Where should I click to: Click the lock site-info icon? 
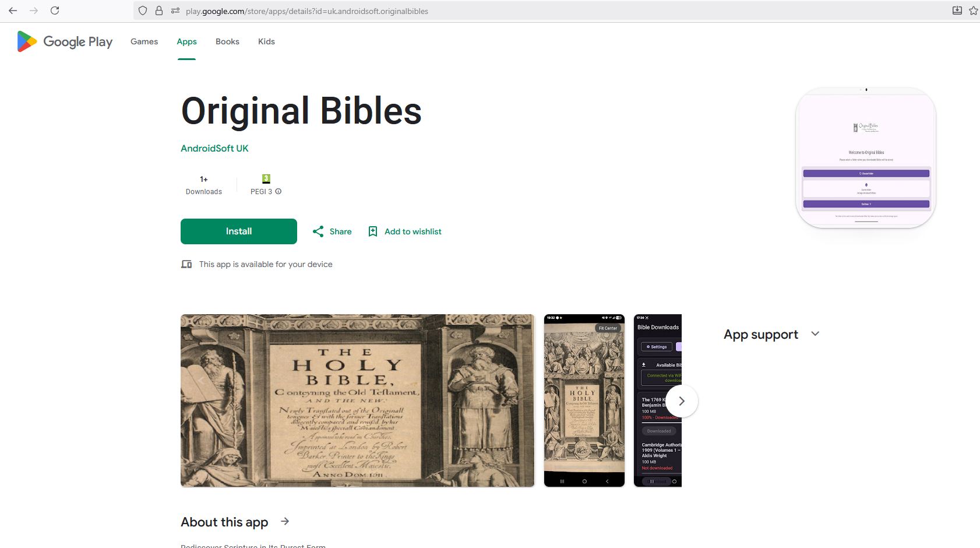[x=158, y=10]
